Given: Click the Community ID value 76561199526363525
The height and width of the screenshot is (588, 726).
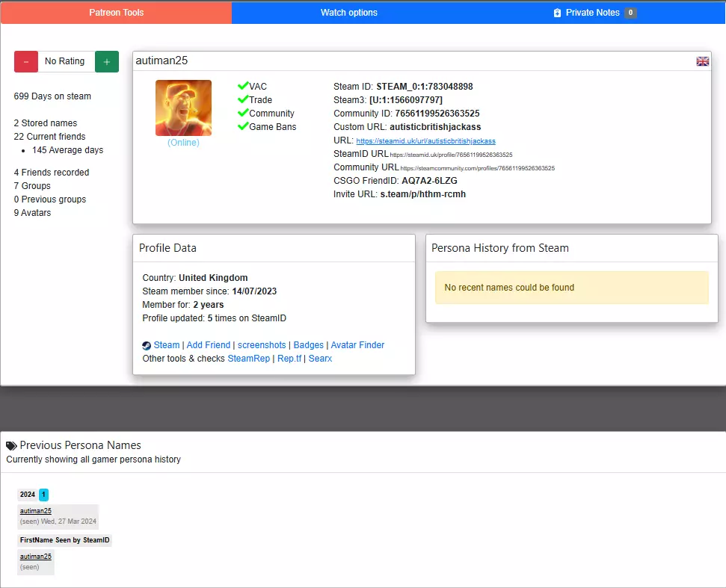Looking at the screenshot, I should (x=437, y=114).
